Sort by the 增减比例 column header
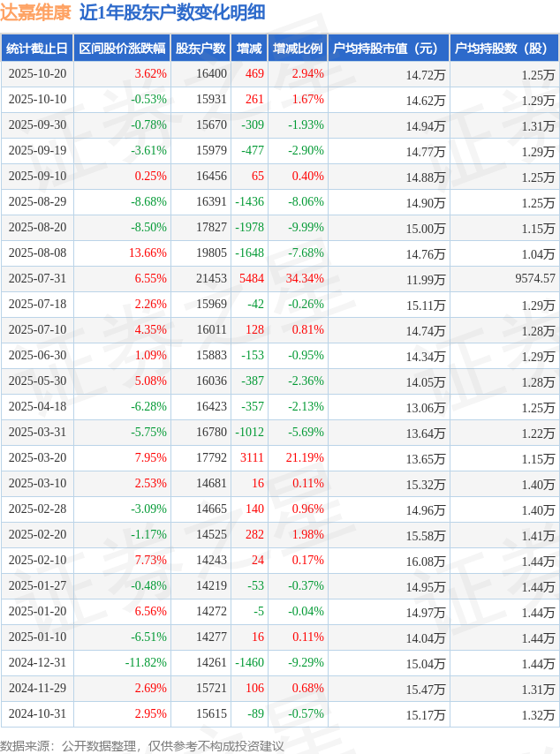This screenshot has width=560, height=754. pyautogui.click(x=298, y=48)
